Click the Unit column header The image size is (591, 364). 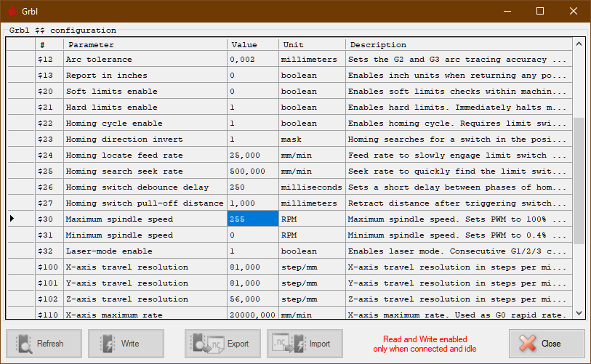click(312, 44)
